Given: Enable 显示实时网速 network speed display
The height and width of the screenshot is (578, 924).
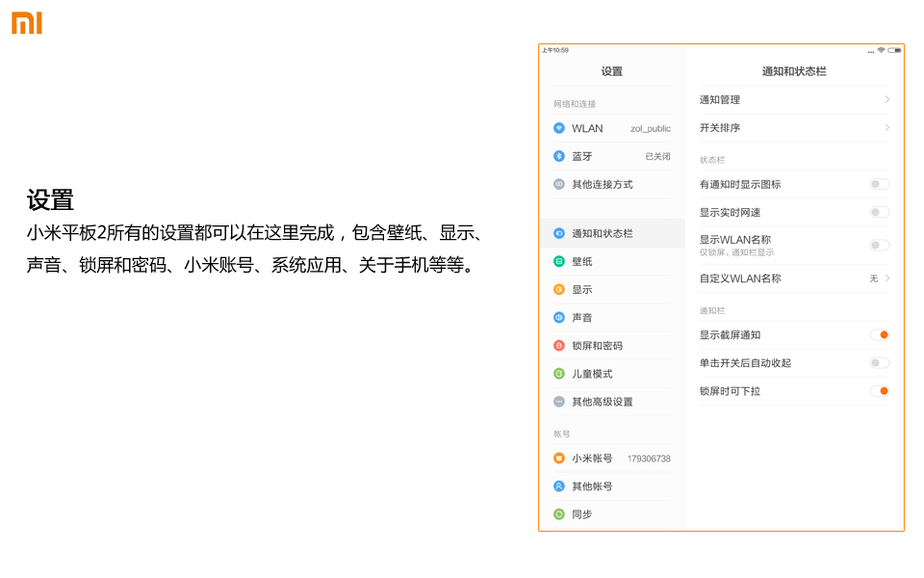Looking at the screenshot, I should click(879, 212).
